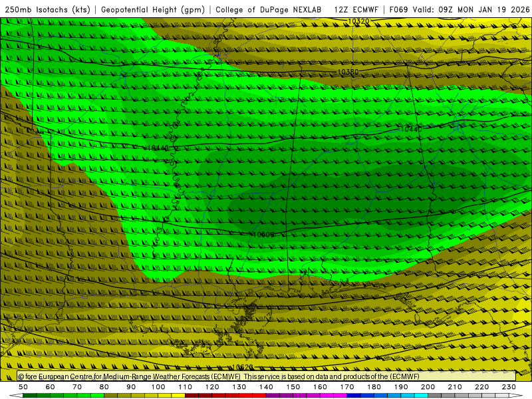Click the 'Geopotential Height (gpm)' title text
This screenshot has height=399, width=532.
tap(153, 9)
